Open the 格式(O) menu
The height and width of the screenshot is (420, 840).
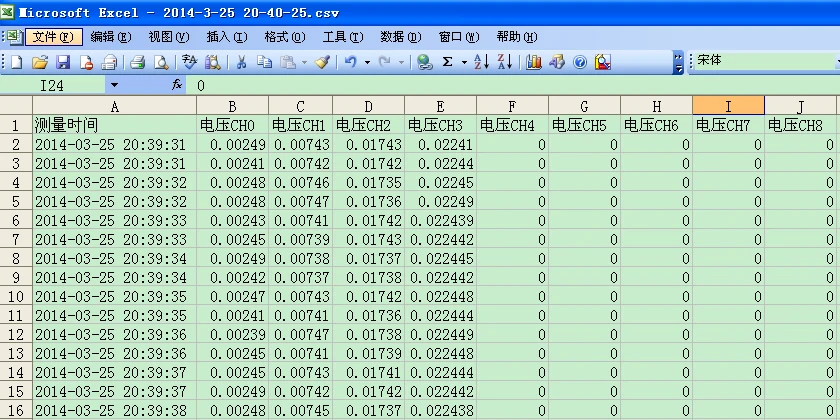pyautogui.click(x=285, y=37)
